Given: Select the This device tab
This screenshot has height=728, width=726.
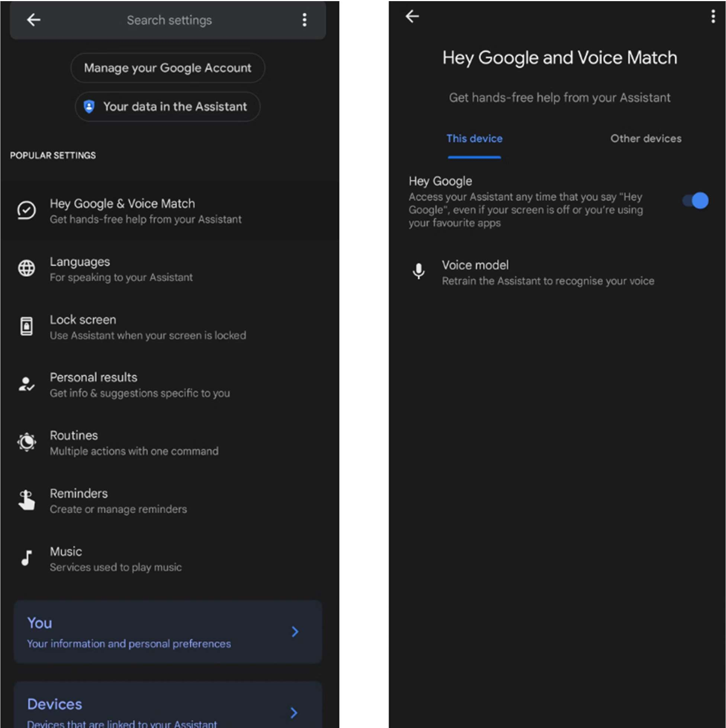Looking at the screenshot, I should [x=474, y=139].
